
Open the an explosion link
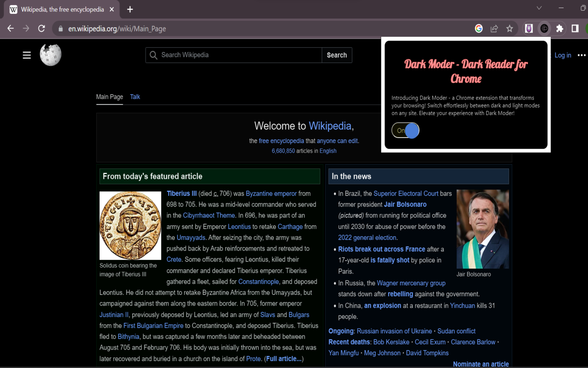coord(383,305)
